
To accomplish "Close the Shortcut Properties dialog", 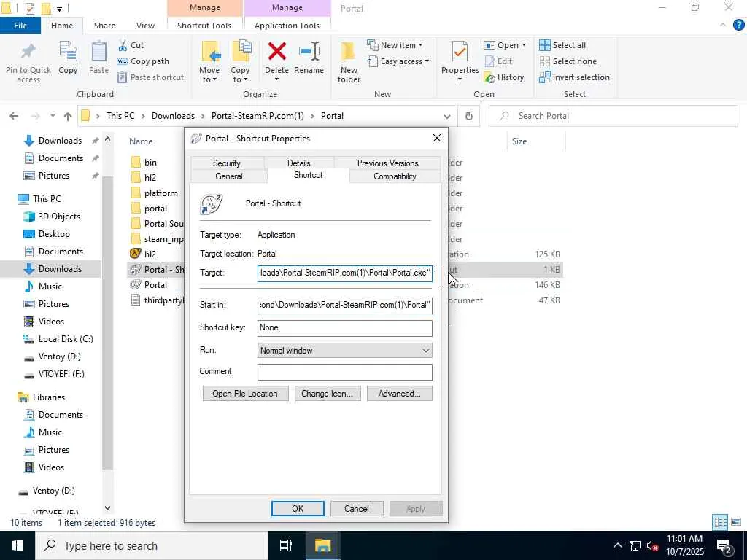I will pos(436,138).
